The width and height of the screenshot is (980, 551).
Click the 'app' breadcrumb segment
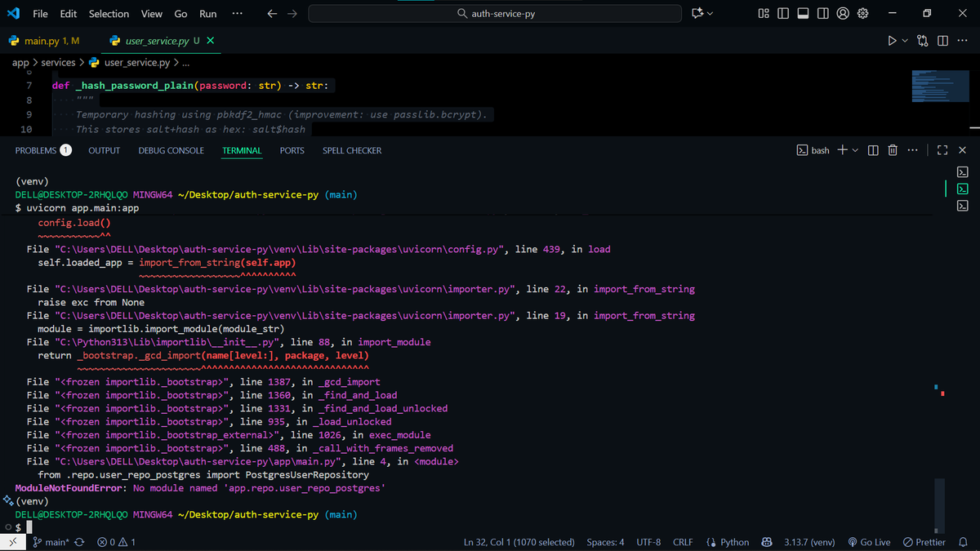(20, 63)
